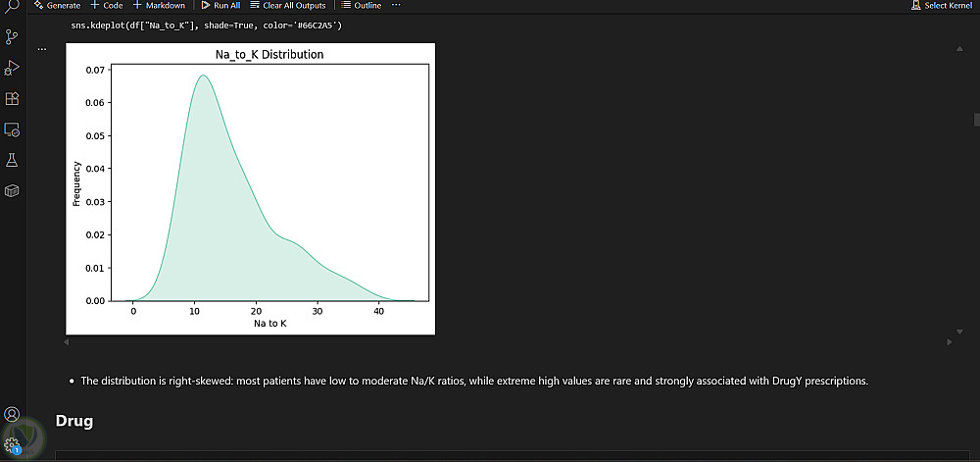Open the Extensions view
980x462 pixels.
(12, 98)
